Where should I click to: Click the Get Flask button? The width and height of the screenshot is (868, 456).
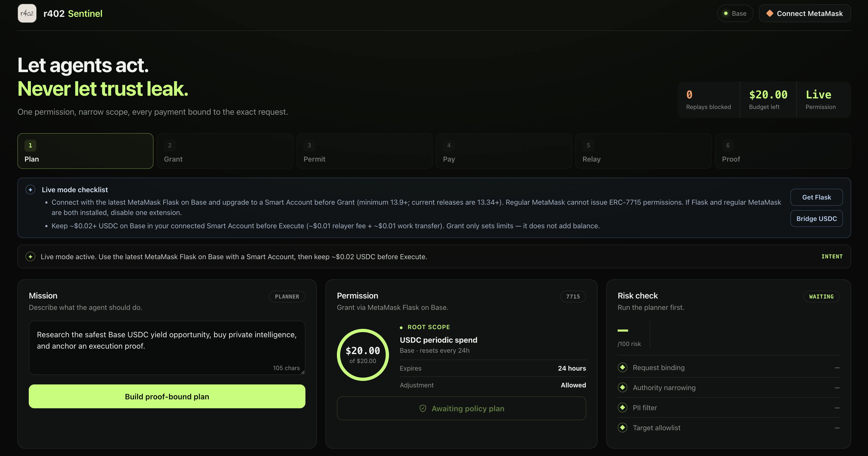click(x=816, y=197)
